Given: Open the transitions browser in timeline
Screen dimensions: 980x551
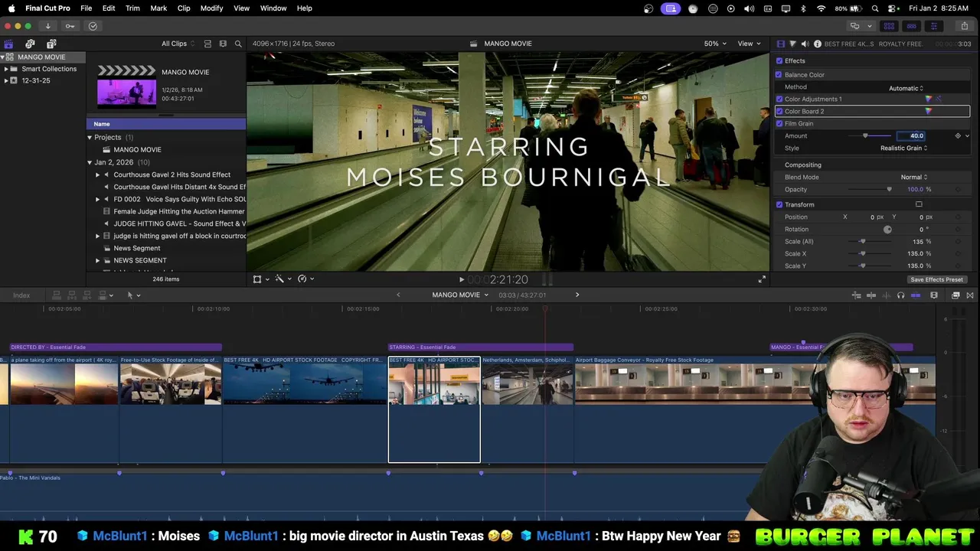Looking at the screenshot, I should tap(972, 295).
